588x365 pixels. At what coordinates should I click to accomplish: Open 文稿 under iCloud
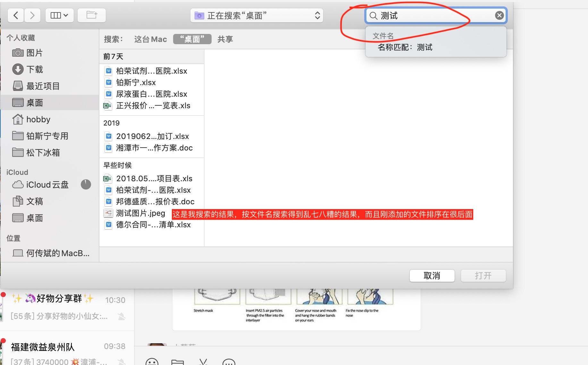click(x=50, y=201)
